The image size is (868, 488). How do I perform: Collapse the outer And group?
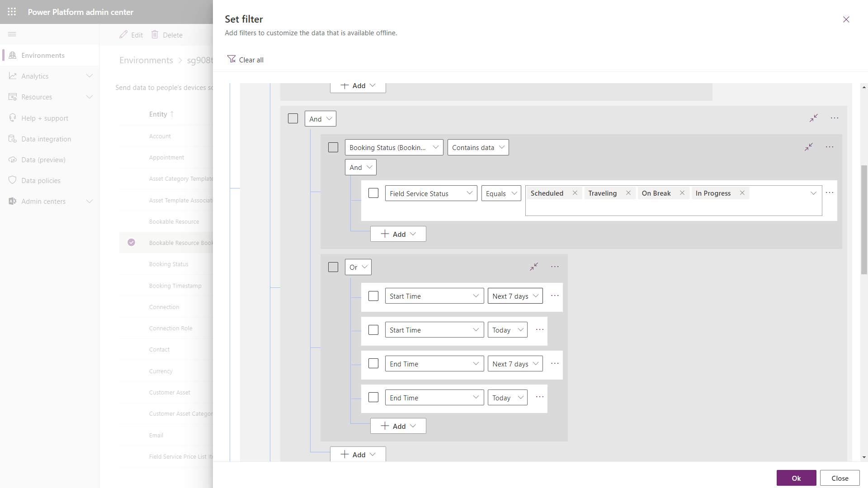814,118
